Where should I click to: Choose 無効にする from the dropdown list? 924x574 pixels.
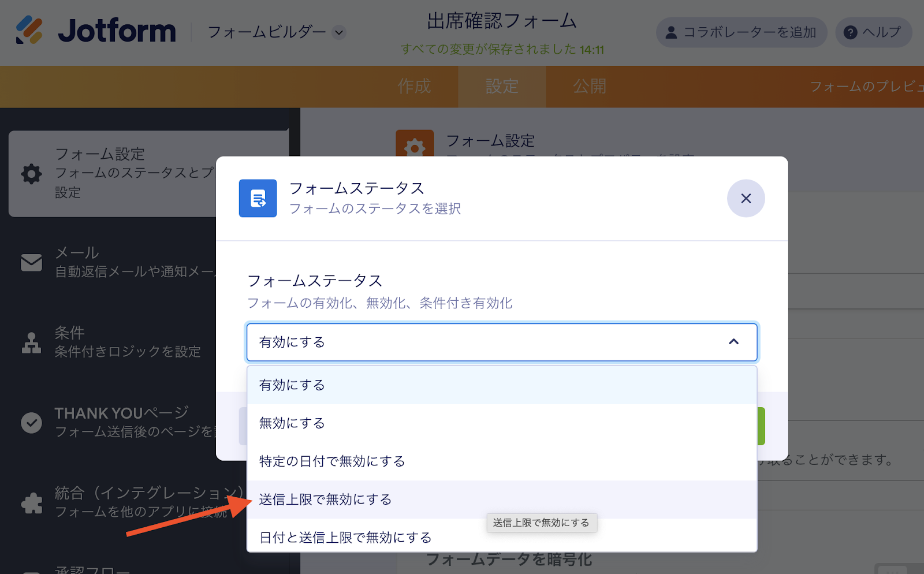tap(502, 423)
